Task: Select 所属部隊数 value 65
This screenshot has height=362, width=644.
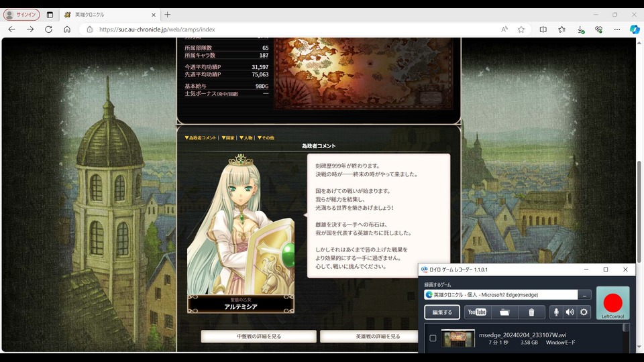Action: [266, 48]
